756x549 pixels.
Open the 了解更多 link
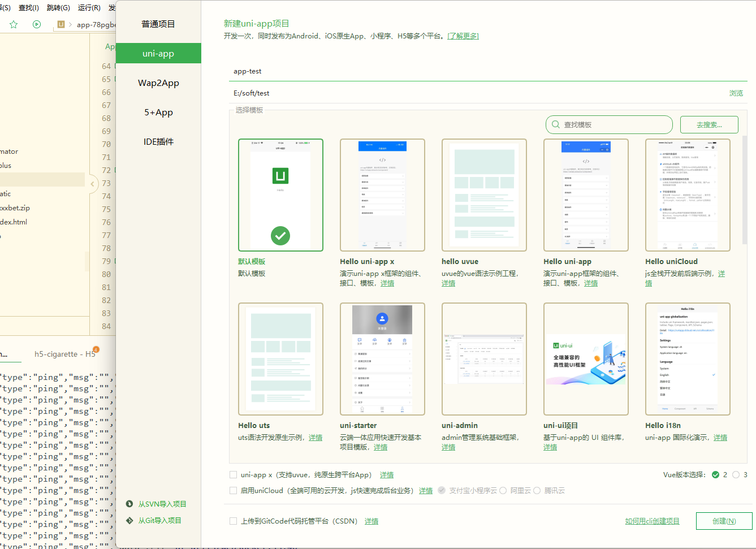[463, 36]
